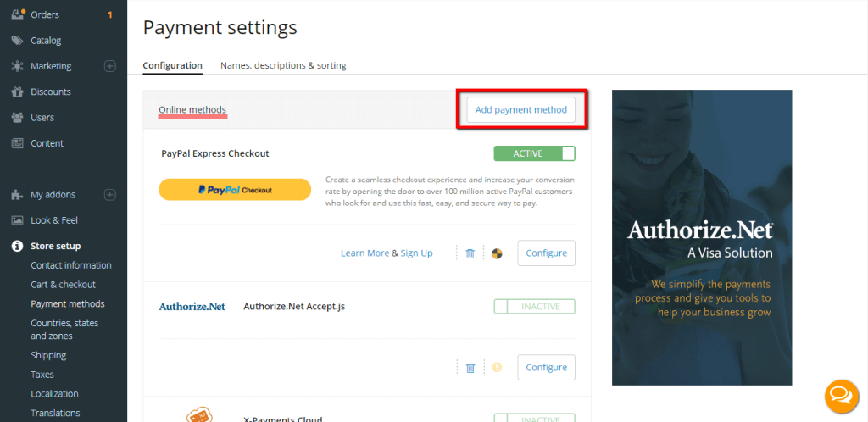Expand Marketing menu with plus button
This screenshot has height=422, width=868.
click(110, 66)
